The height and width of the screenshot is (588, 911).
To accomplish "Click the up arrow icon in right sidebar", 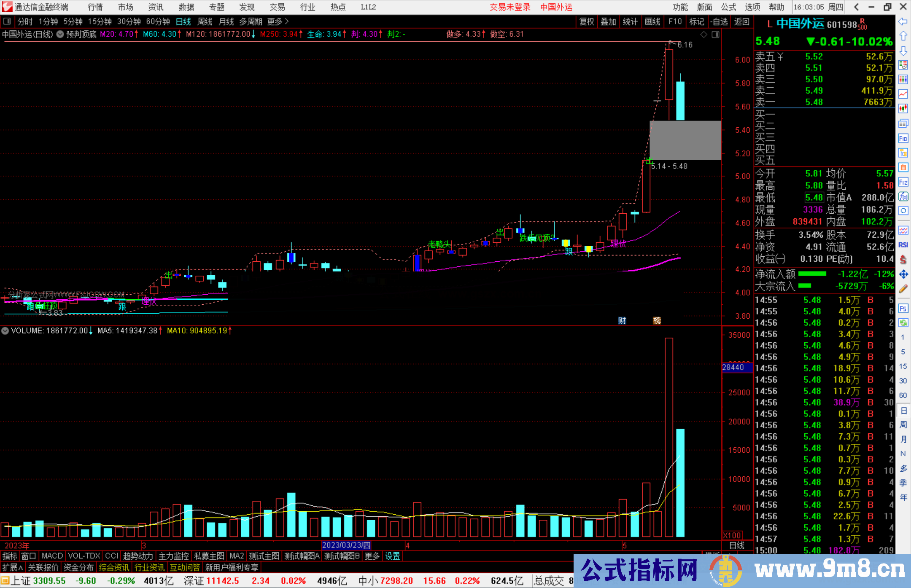I will [903, 36].
